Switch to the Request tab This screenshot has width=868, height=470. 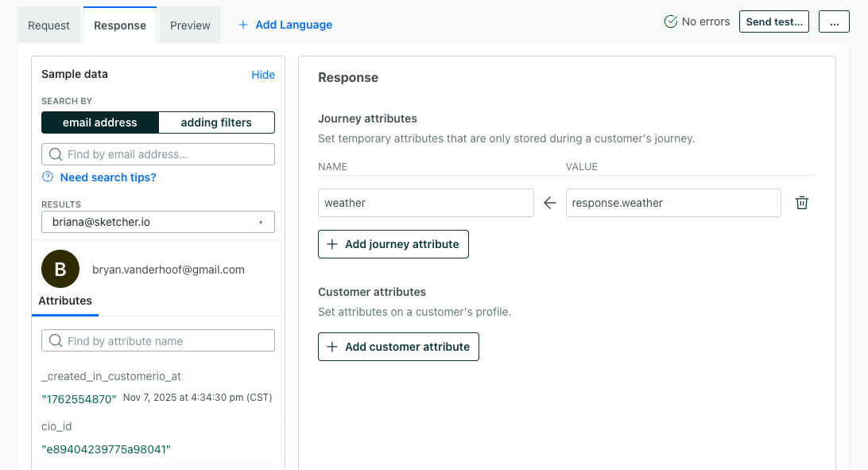[x=49, y=25]
